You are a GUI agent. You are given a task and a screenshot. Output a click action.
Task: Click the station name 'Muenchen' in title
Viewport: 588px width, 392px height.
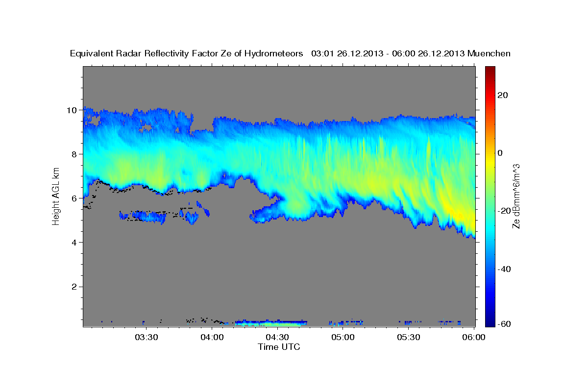click(489, 53)
